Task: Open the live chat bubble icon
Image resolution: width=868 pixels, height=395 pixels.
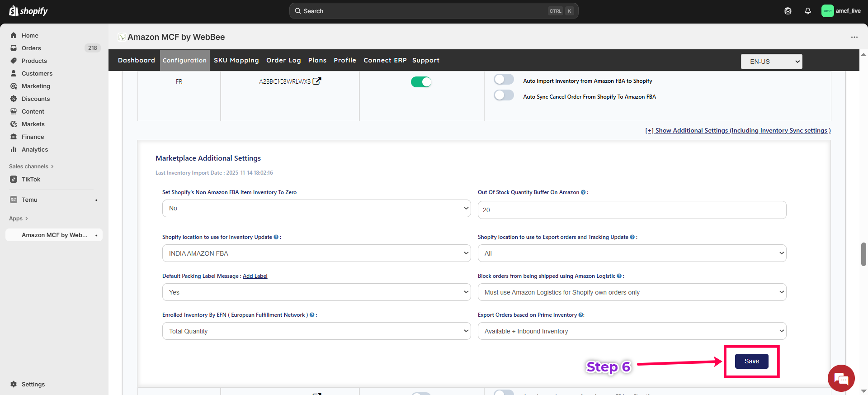Action: [x=841, y=378]
